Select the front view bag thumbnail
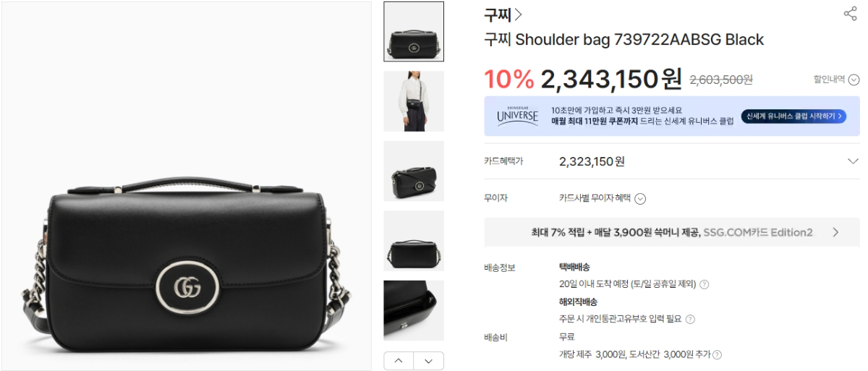The width and height of the screenshot is (868, 371). [x=414, y=32]
